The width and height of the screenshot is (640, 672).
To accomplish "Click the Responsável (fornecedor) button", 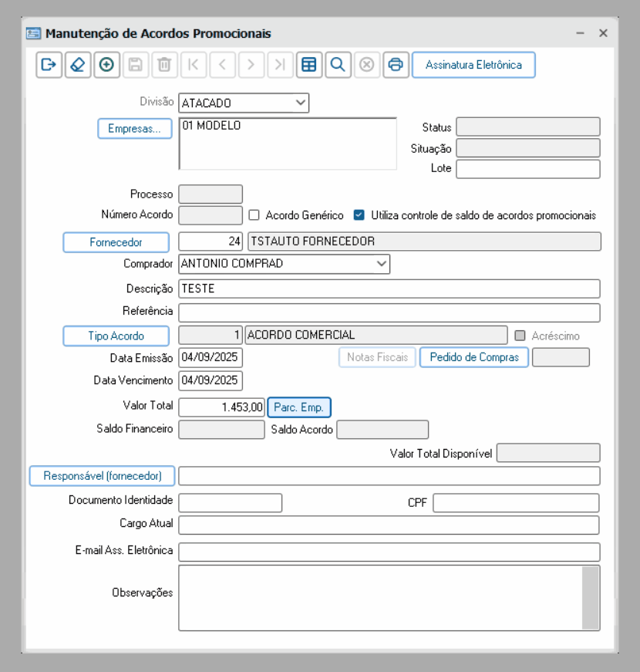I will (102, 476).
